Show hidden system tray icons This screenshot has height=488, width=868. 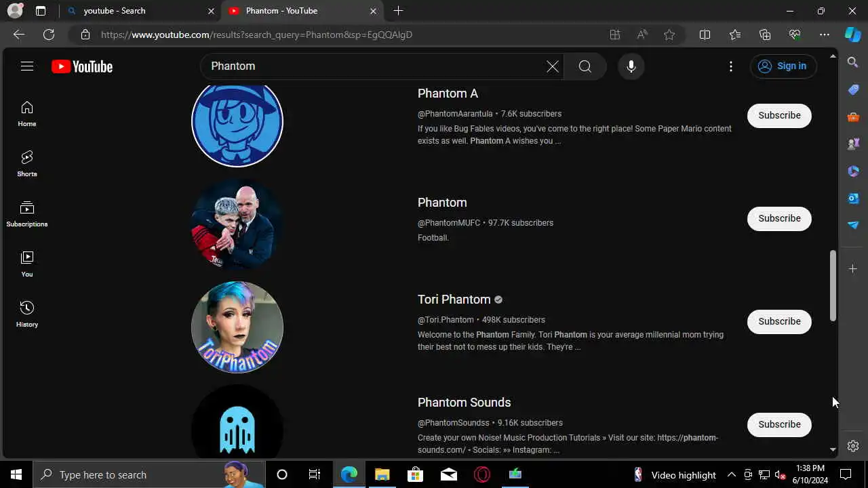point(731,474)
